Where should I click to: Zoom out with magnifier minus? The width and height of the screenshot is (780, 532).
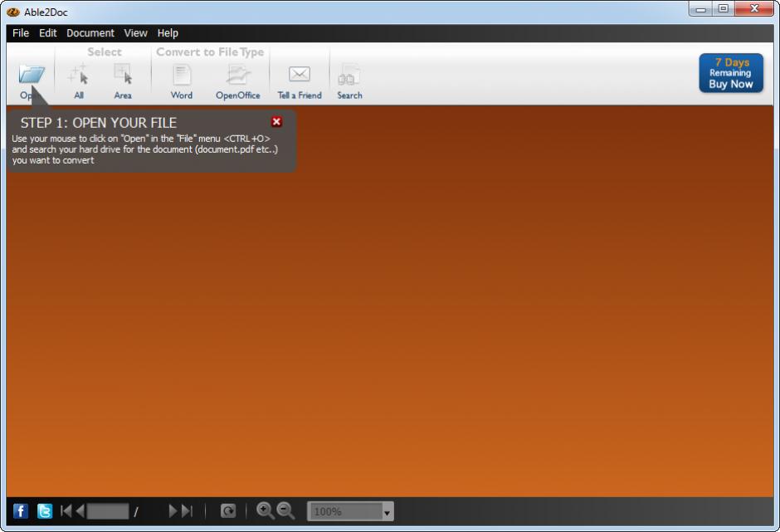pyautogui.click(x=285, y=511)
